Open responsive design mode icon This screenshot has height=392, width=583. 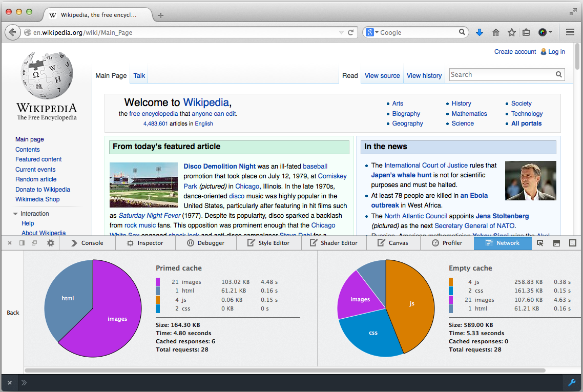coord(573,243)
